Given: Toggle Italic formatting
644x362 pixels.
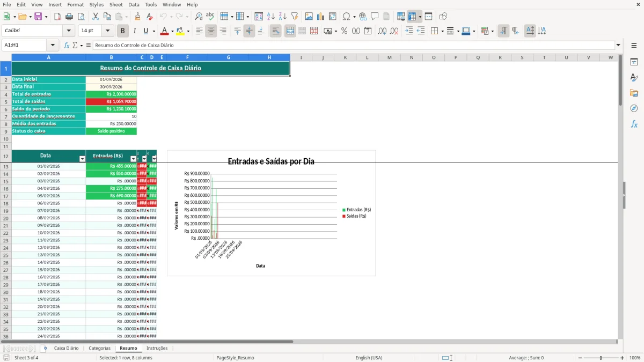Looking at the screenshot, I should pyautogui.click(x=135, y=31).
